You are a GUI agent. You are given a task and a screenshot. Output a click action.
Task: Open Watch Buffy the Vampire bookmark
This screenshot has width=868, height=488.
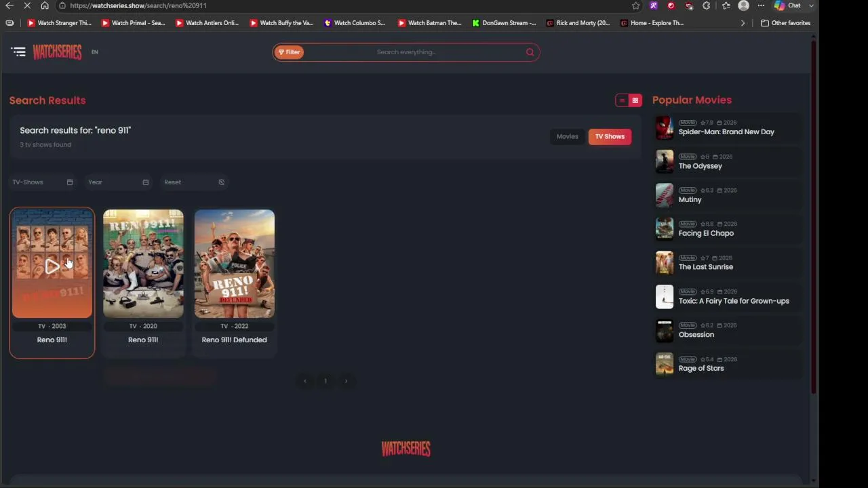point(281,23)
